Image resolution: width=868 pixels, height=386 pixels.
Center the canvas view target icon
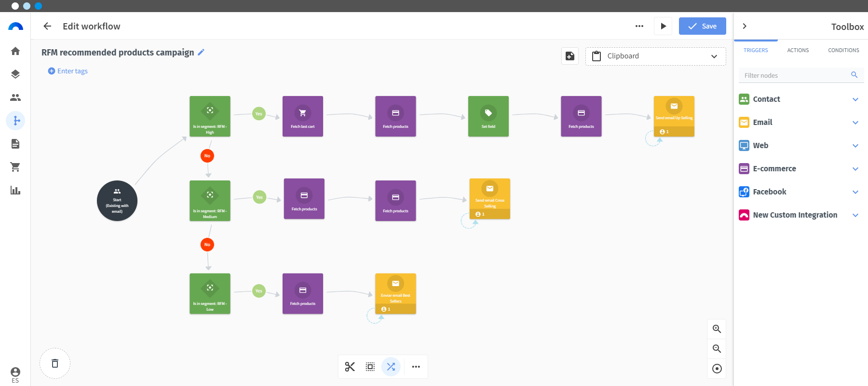point(717,369)
